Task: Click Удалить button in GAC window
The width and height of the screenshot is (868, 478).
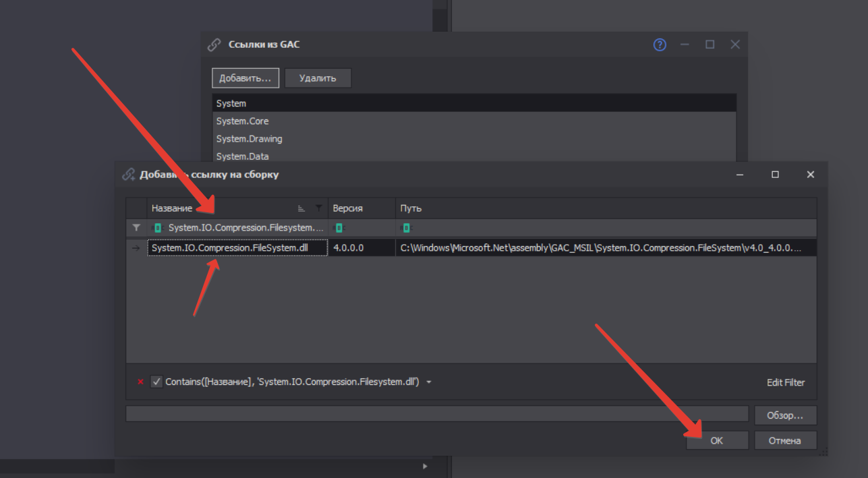Action: point(318,78)
